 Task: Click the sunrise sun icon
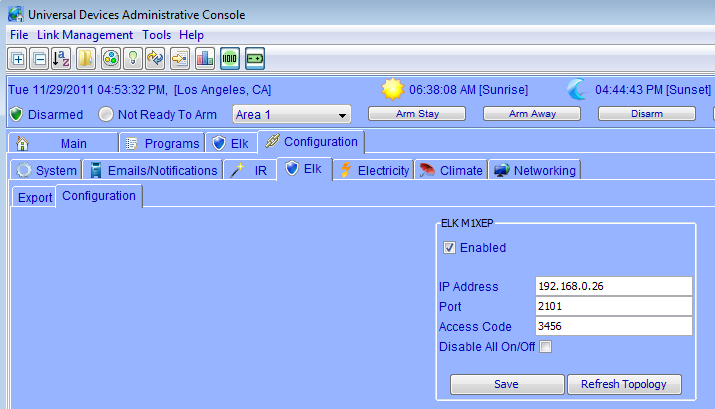[393, 89]
